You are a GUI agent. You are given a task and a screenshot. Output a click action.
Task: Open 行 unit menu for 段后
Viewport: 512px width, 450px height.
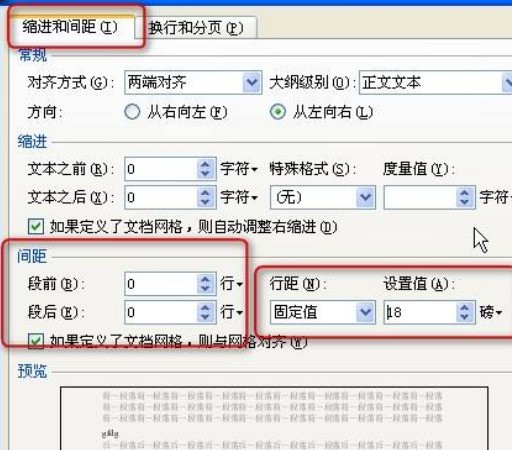click(x=231, y=312)
